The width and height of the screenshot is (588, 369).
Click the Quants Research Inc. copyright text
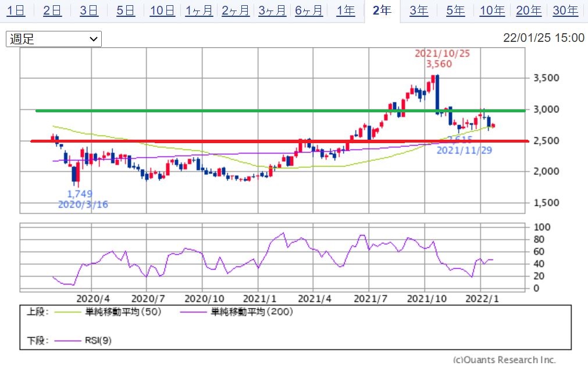[504, 360]
